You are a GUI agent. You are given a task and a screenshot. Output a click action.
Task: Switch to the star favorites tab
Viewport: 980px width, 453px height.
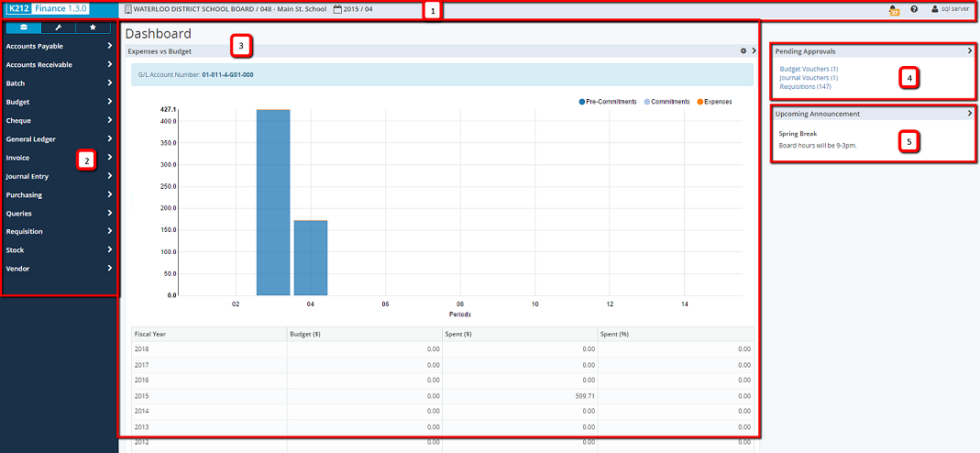pos(93,28)
